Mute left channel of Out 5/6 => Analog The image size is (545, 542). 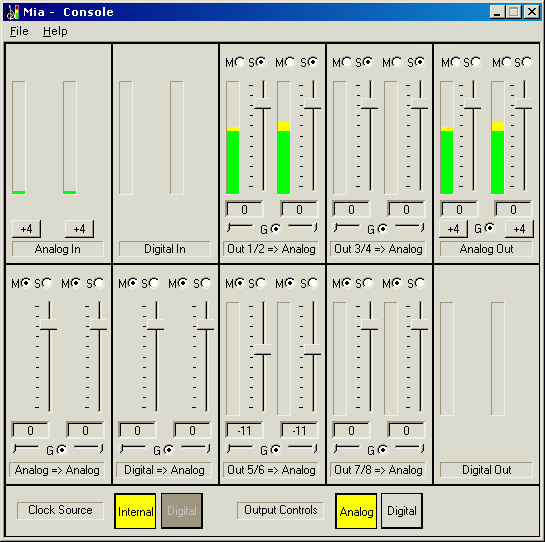(x=239, y=283)
